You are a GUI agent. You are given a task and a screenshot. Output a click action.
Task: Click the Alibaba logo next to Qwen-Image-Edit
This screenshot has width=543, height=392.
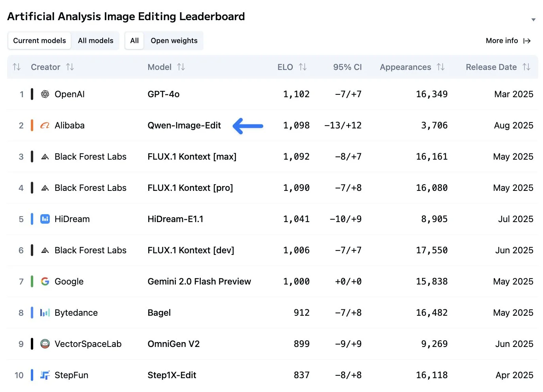[x=45, y=125]
